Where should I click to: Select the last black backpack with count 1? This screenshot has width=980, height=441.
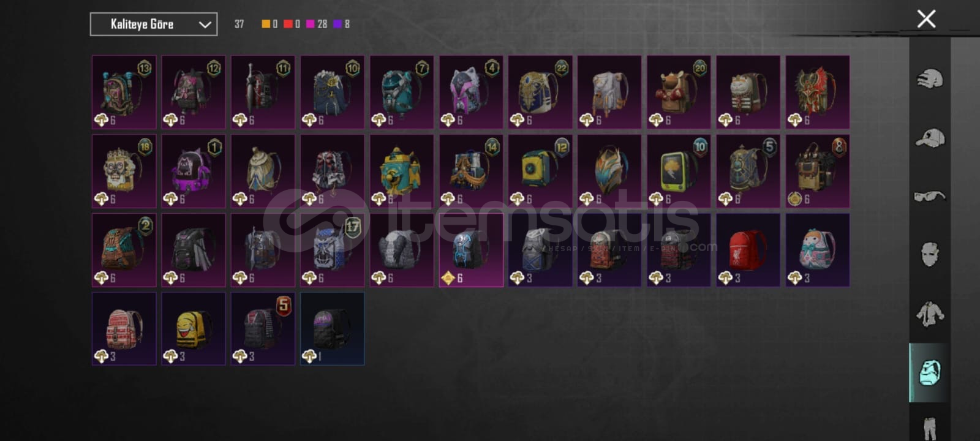coord(332,329)
